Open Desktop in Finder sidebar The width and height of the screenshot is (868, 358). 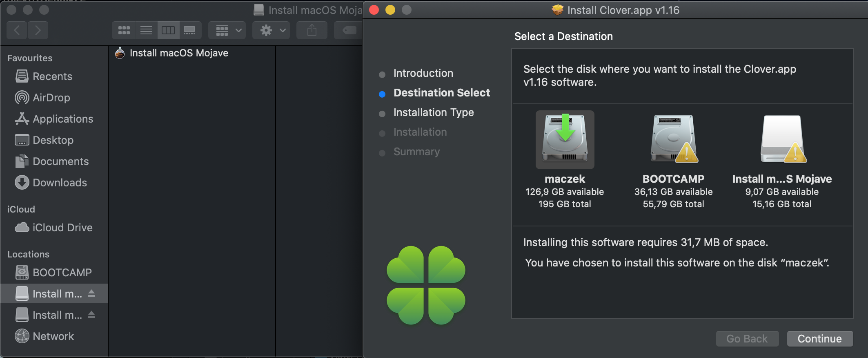pyautogui.click(x=53, y=140)
